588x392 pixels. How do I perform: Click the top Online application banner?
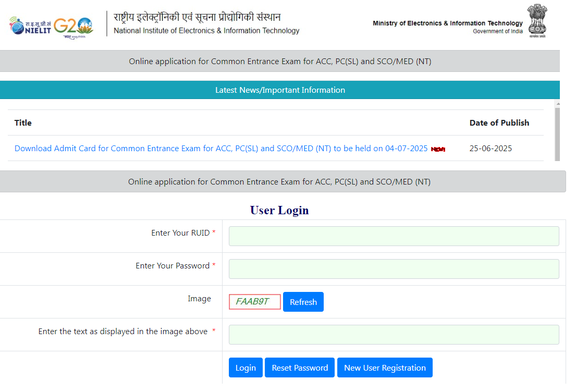pyautogui.click(x=280, y=61)
